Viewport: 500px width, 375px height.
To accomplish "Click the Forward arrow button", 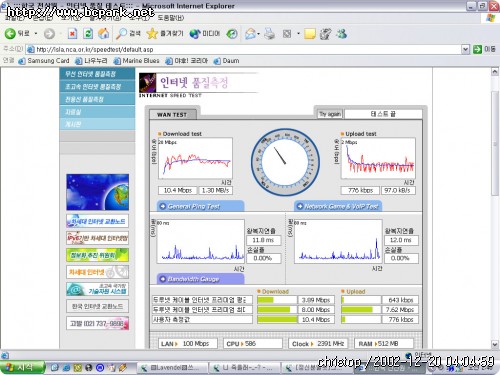I will click(49, 33).
